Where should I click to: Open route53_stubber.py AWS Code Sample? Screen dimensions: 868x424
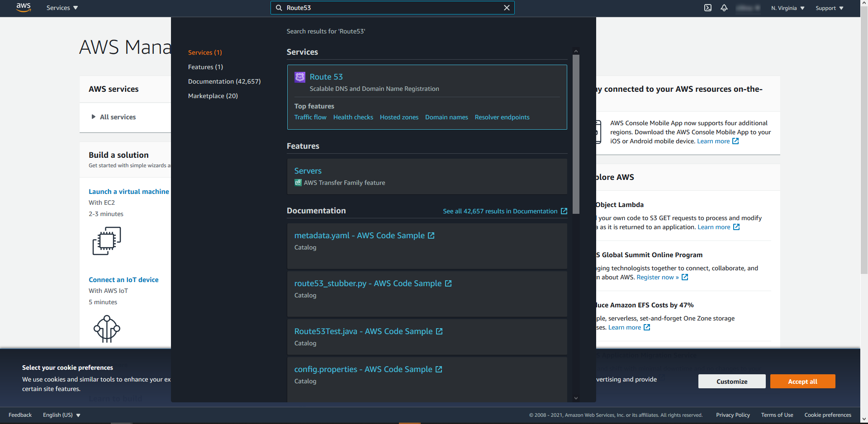point(368,283)
